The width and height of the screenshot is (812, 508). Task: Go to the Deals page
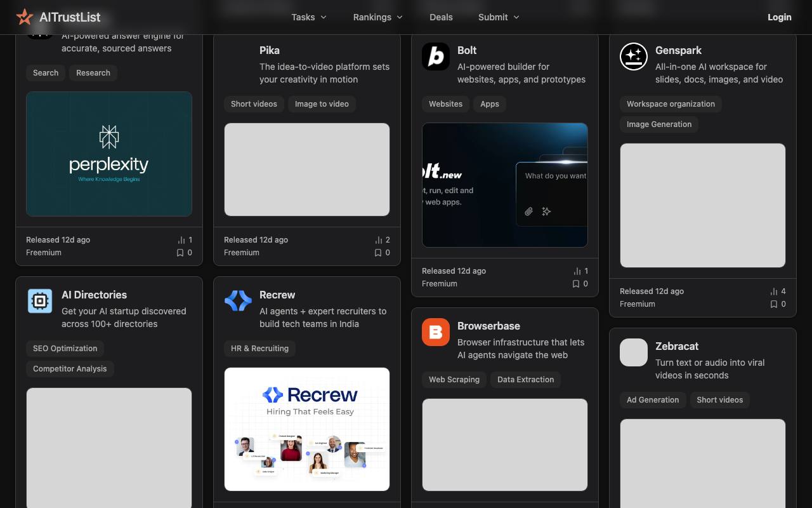[441, 17]
